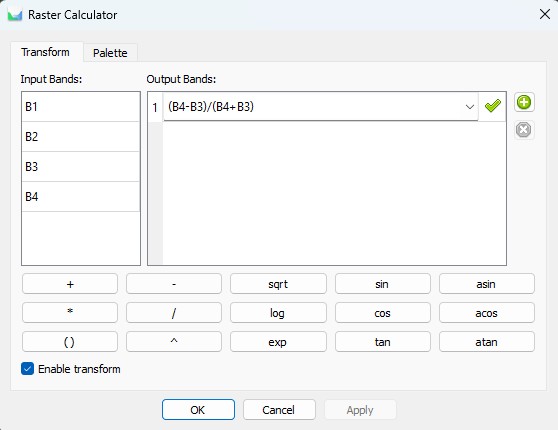Click the Apply button
This screenshot has height=430, width=558.
(x=360, y=410)
